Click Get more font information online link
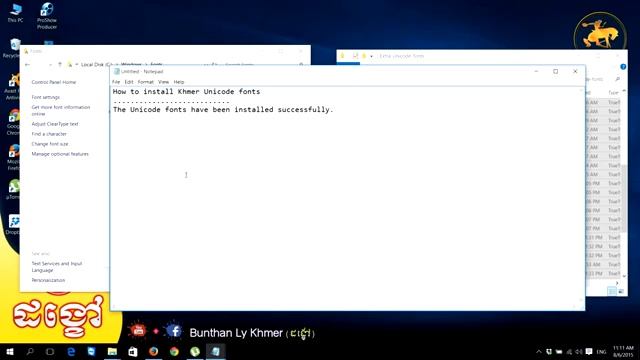 [61, 110]
